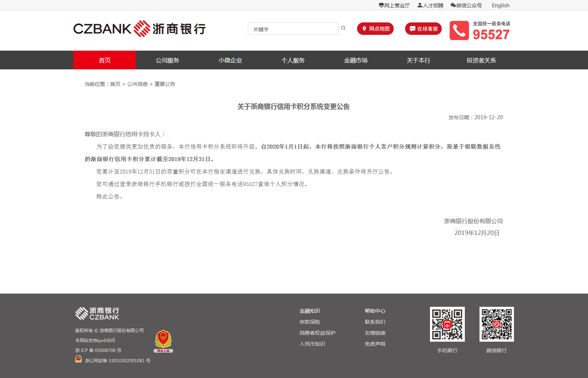
Task: Open the footer 友情链接 link
Action: point(375,333)
